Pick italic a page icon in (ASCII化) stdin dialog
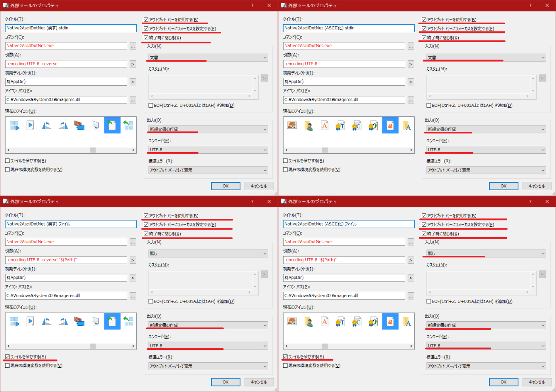Screen dimensions: 556x392 (390, 126)
